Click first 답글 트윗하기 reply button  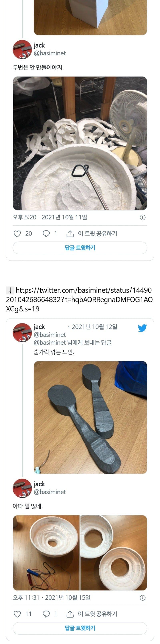(x=80, y=248)
